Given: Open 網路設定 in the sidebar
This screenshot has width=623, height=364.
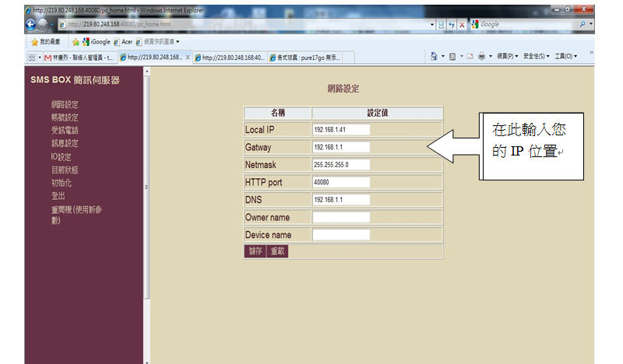Looking at the screenshot, I should point(65,104).
